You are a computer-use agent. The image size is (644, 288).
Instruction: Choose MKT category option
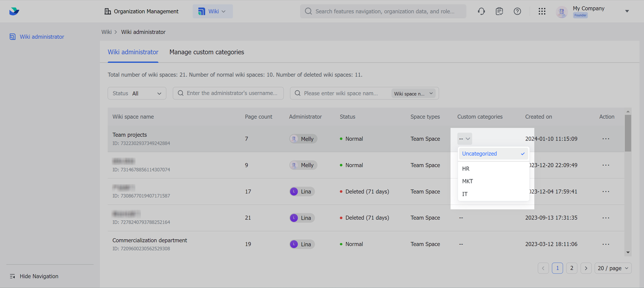click(x=494, y=181)
